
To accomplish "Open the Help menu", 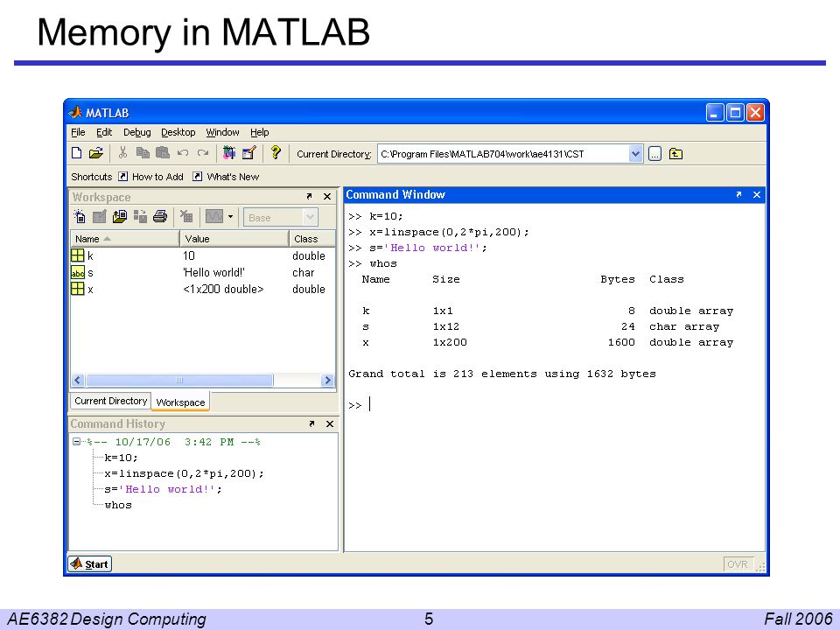I will [x=260, y=132].
